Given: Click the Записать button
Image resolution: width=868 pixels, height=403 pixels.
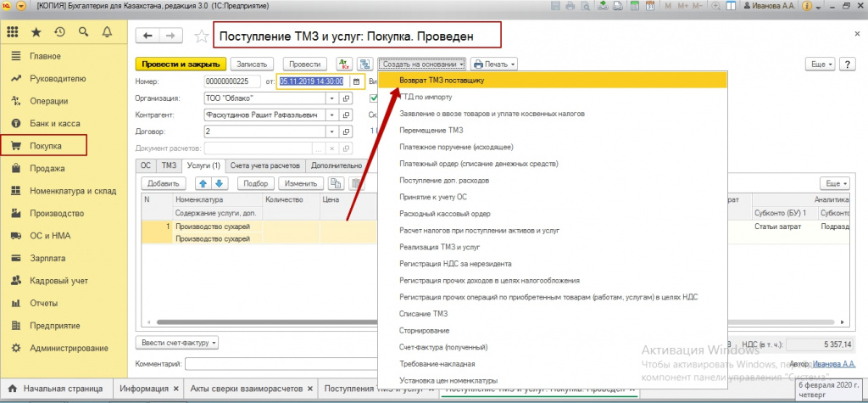Looking at the screenshot, I should tap(252, 64).
